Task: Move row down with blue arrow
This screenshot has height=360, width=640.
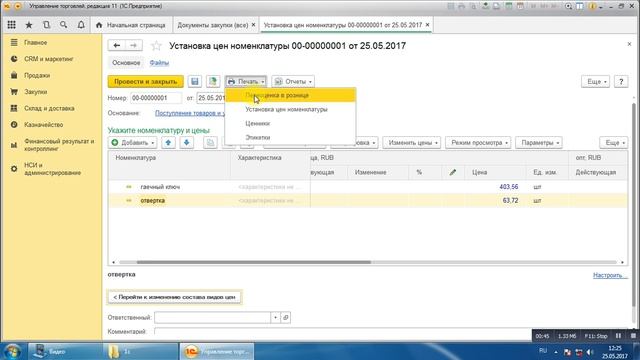Action: (x=187, y=142)
